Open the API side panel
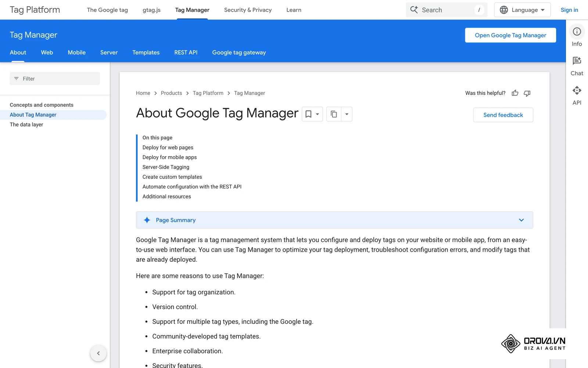 coord(577,95)
